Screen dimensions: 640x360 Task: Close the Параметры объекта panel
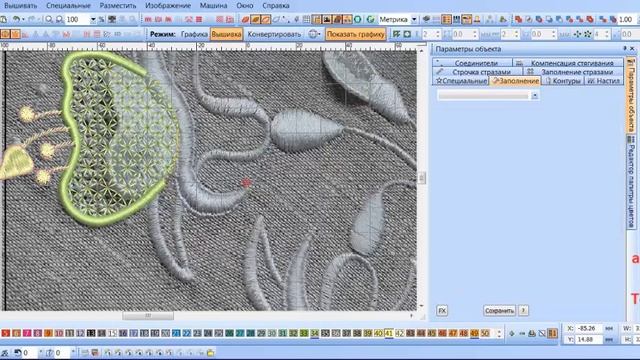tap(632, 49)
